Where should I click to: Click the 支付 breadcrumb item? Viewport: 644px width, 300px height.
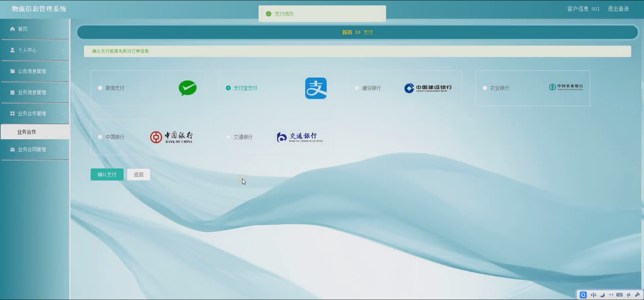coord(368,32)
